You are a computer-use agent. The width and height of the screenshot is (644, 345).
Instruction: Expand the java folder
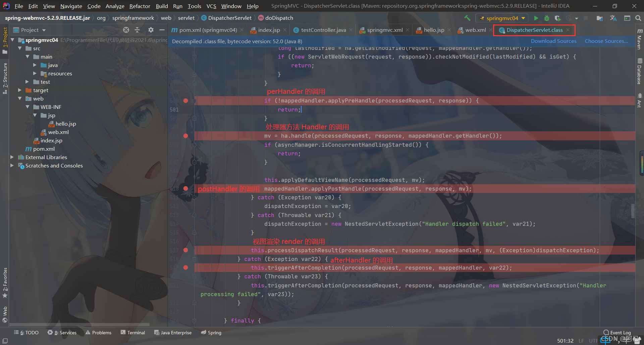[x=35, y=65]
